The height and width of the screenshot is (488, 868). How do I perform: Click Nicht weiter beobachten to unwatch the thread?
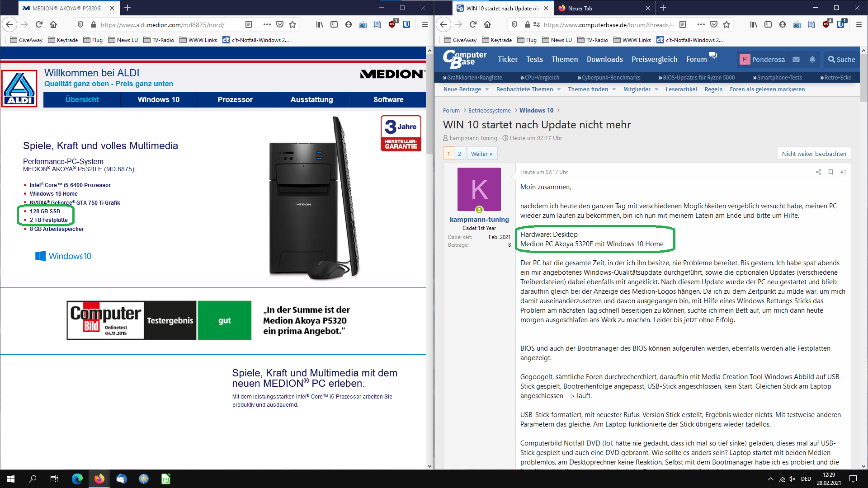[x=814, y=154]
